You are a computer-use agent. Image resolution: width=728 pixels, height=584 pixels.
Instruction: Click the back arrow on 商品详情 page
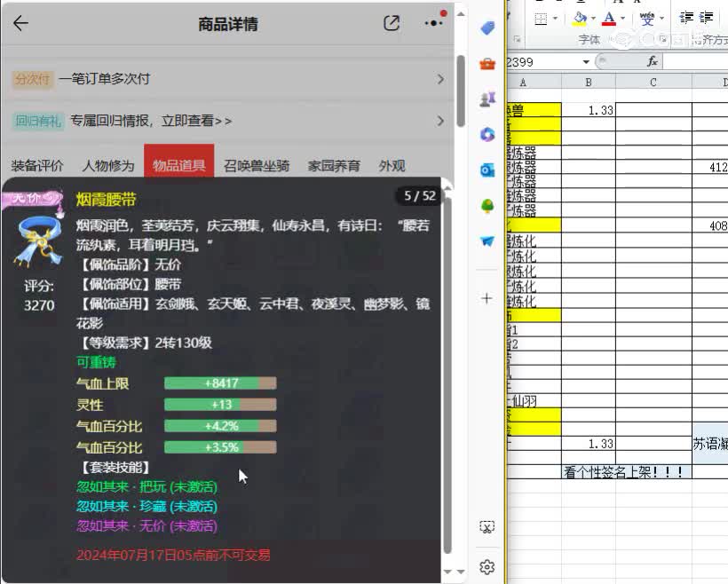pos(21,24)
